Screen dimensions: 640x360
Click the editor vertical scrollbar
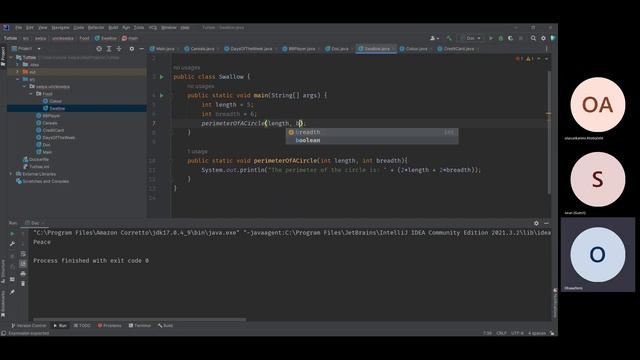coord(549,131)
